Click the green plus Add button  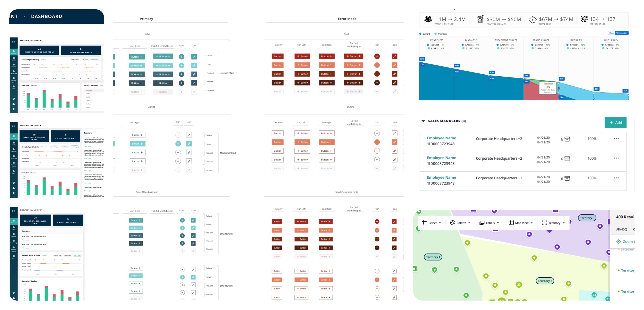[615, 122]
